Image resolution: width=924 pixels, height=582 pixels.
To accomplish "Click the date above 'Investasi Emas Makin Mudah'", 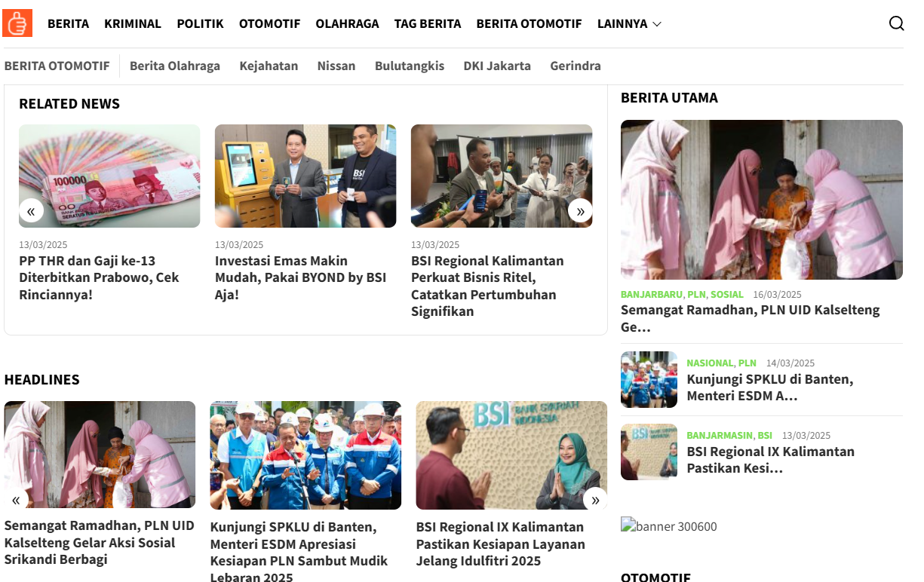I will point(239,244).
